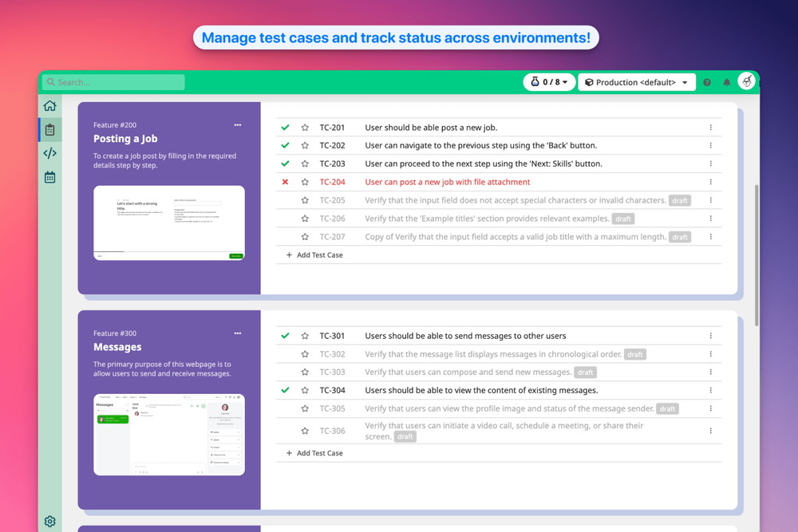Open the Posting a Job screenshot thumbnail

pos(169,223)
